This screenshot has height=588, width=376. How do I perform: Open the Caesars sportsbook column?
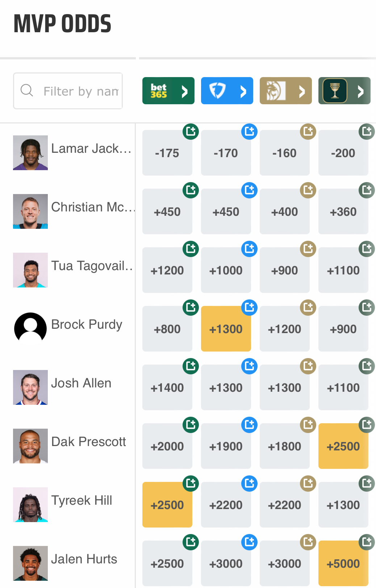(x=344, y=91)
